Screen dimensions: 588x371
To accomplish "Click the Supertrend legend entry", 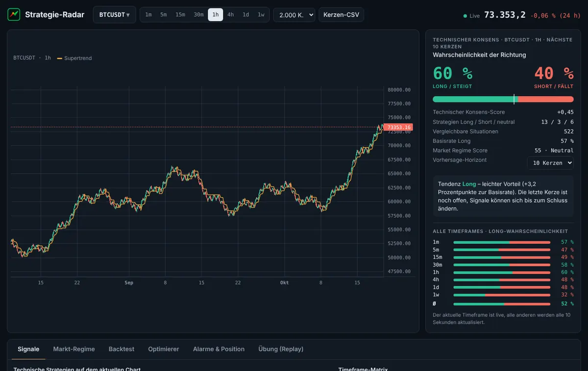I will (x=74, y=58).
